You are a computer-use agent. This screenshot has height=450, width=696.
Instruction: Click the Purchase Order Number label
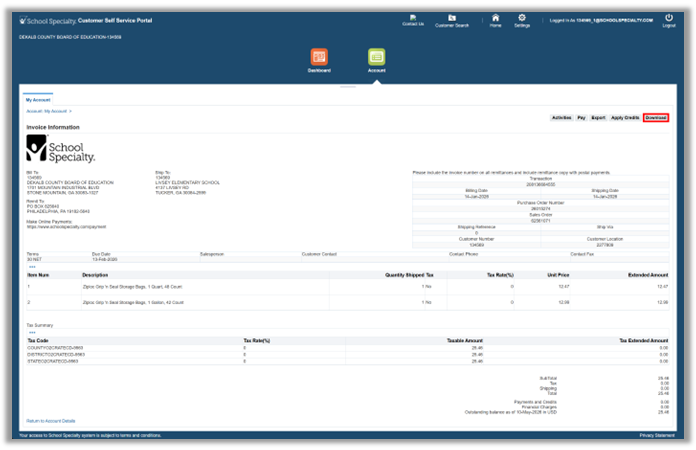[540, 203]
